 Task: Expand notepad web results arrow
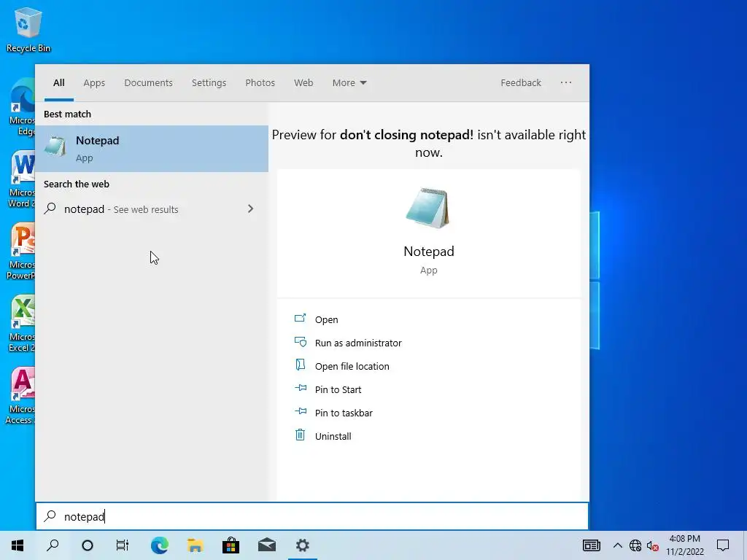(251, 209)
